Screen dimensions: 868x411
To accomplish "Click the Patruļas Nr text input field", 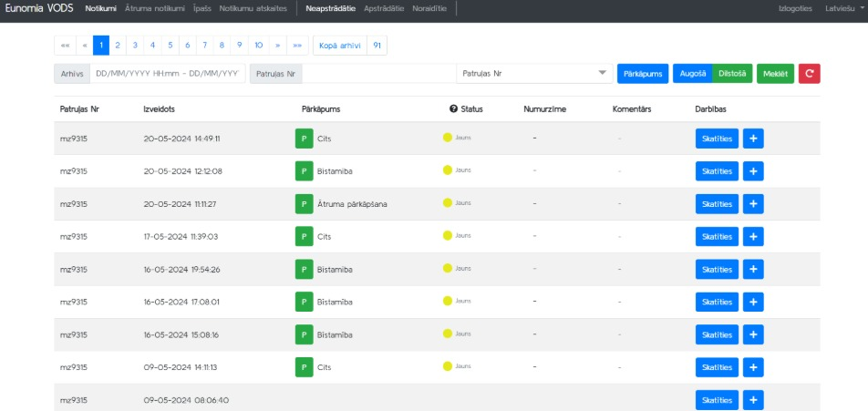I will tap(379, 74).
